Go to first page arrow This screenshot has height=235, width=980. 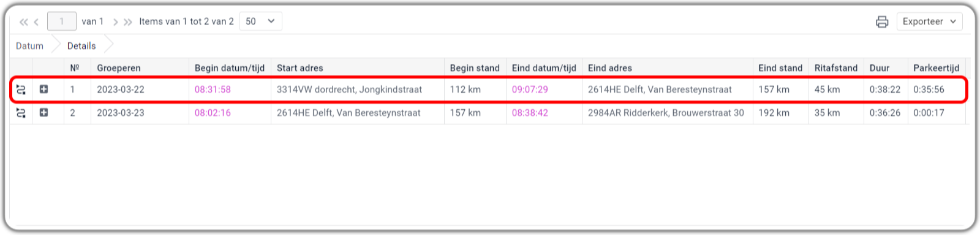(23, 22)
